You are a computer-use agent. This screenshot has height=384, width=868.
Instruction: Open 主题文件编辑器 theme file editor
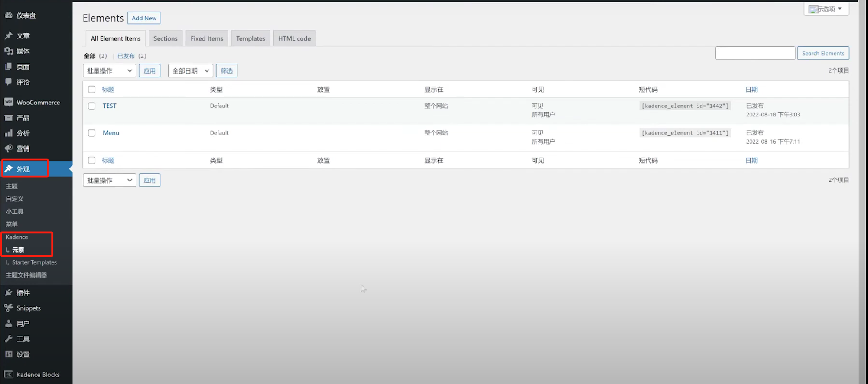(26, 275)
